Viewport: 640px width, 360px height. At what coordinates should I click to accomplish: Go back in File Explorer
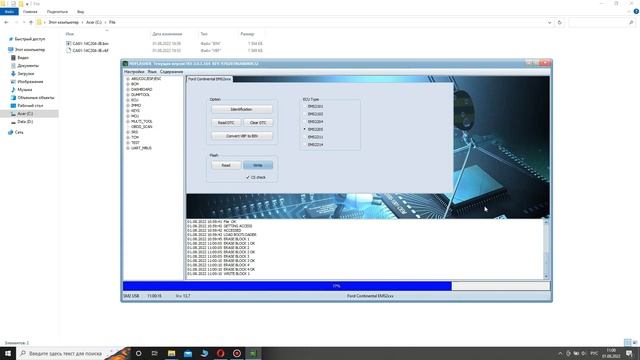pyautogui.click(x=6, y=22)
